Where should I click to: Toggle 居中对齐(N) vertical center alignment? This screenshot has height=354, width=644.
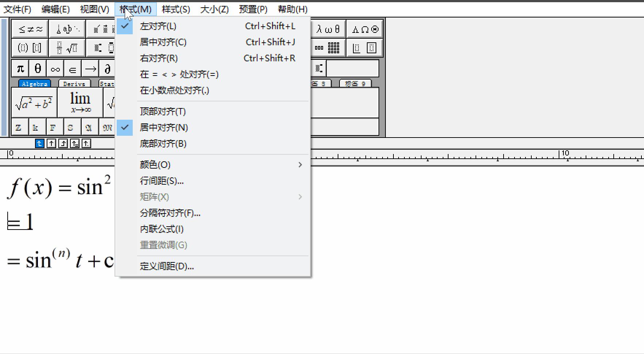pos(213,128)
